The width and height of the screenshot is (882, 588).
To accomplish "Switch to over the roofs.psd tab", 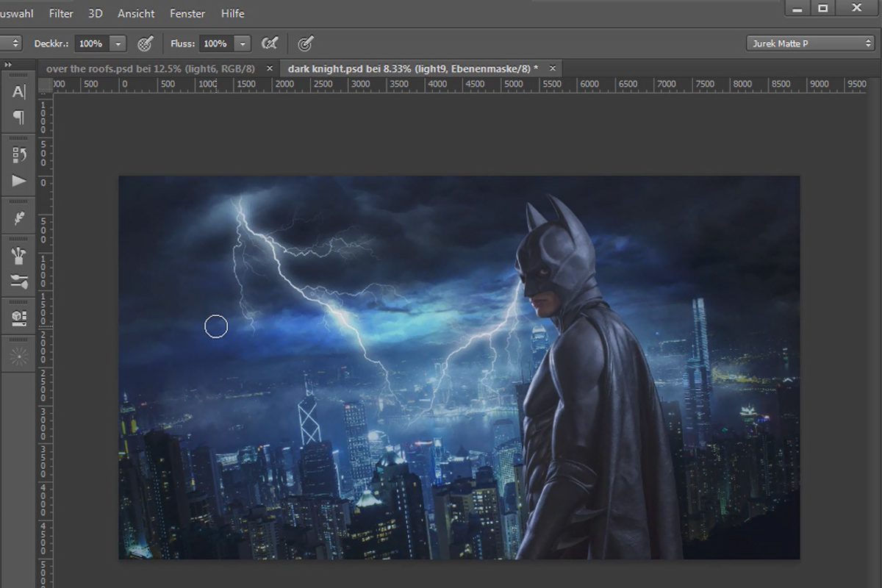I will tap(150, 68).
